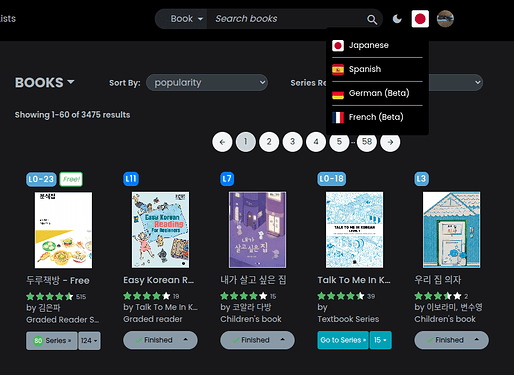Screen dimensions: 514x375
Task: Jump to last page 58
Action: (367, 142)
